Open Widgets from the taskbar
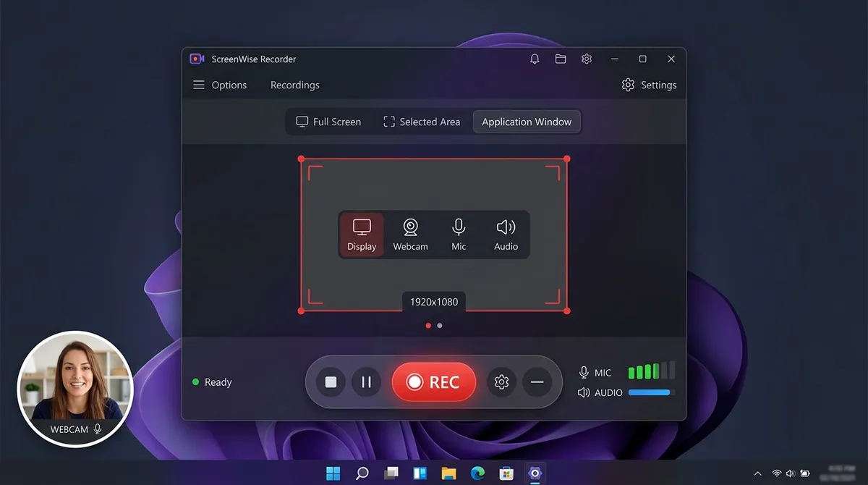Viewport: 868px width, 485px height. (x=420, y=473)
